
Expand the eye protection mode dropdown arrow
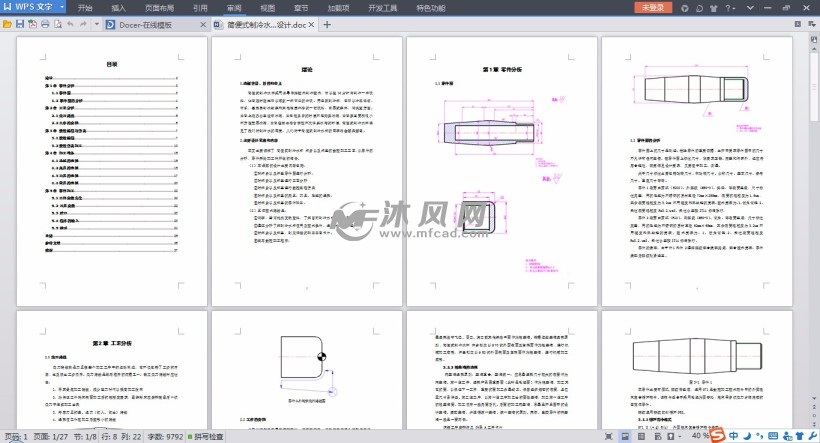point(679,436)
